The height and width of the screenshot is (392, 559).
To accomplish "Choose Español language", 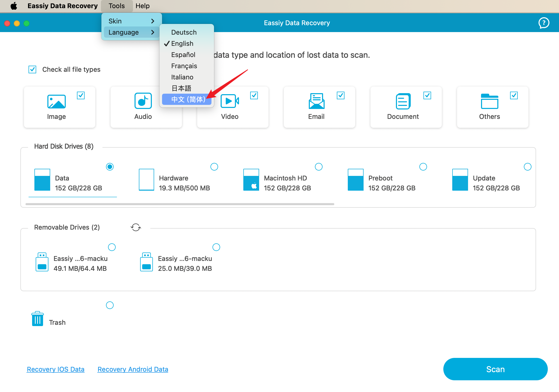I will pyautogui.click(x=187, y=55).
